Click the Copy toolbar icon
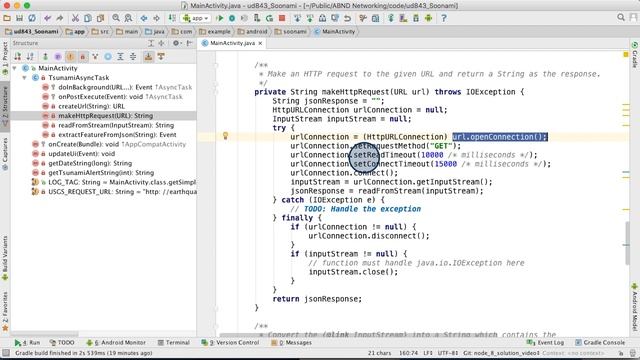Image resolution: width=640 pixels, height=360 pixels. pyautogui.click(x=88, y=18)
